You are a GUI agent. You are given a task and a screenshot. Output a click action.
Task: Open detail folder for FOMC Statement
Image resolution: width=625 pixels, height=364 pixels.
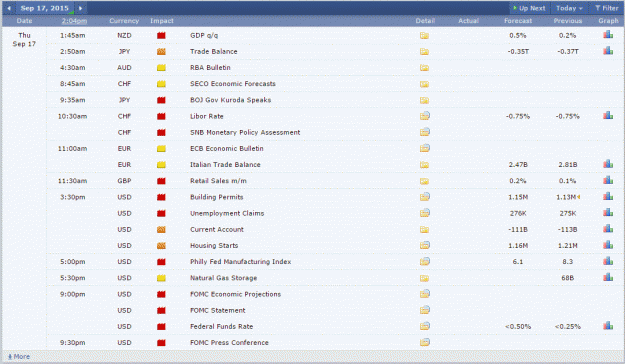click(425, 310)
